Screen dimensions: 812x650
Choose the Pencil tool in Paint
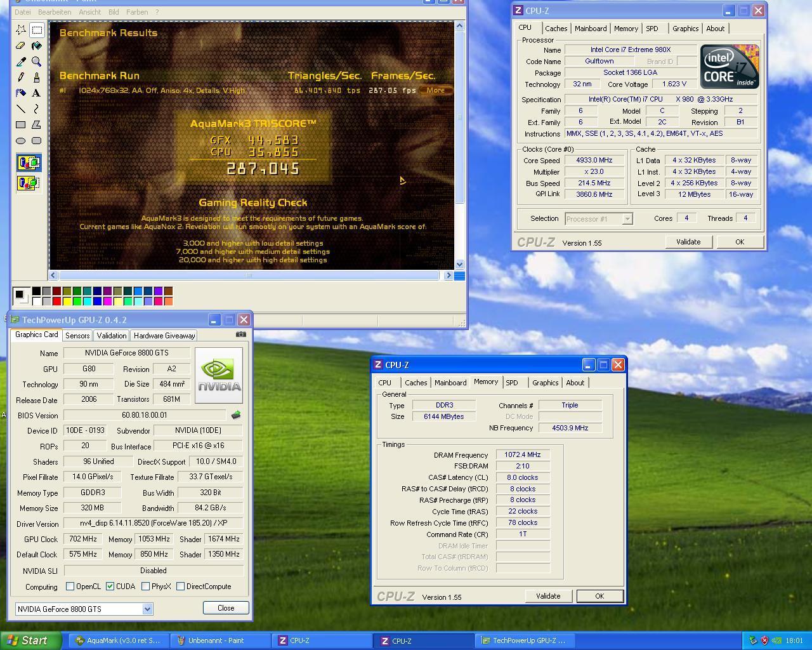tap(21, 77)
